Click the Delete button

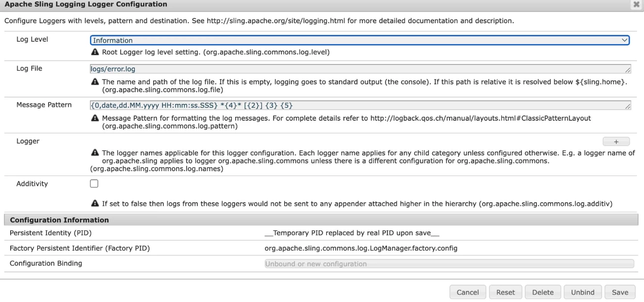click(543, 292)
